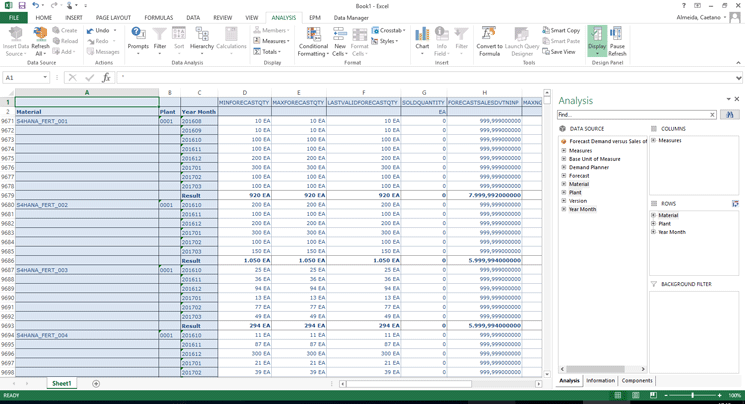Open the Totals dropdown
The width and height of the screenshot is (745, 404).
270,52
